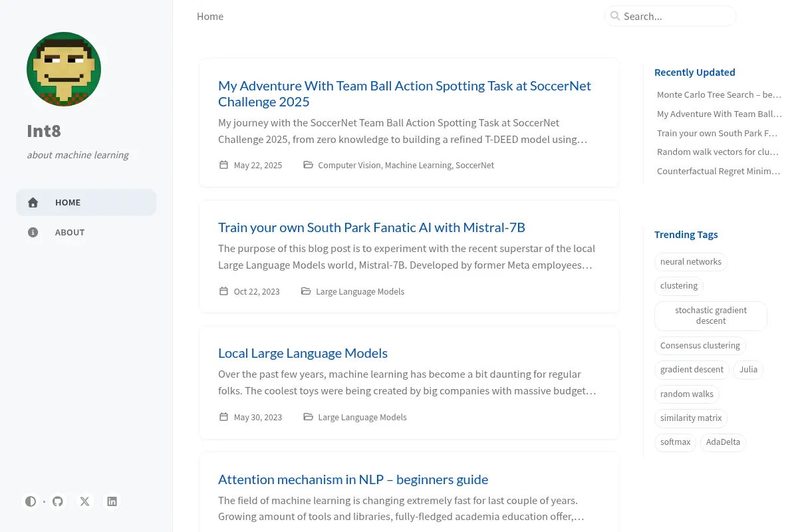Click the pixel-art avatar image
This screenshot has height=532, width=798.
tap(64, 69)
